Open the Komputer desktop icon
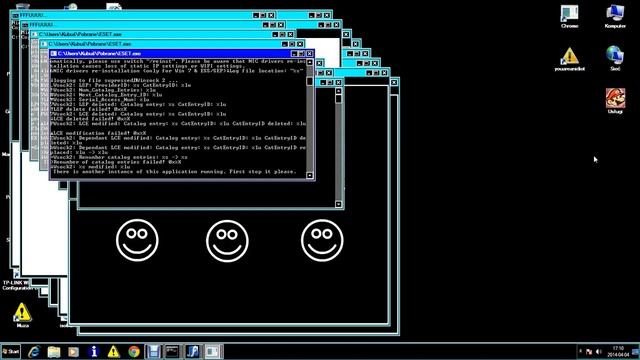 tap(615, 17)
